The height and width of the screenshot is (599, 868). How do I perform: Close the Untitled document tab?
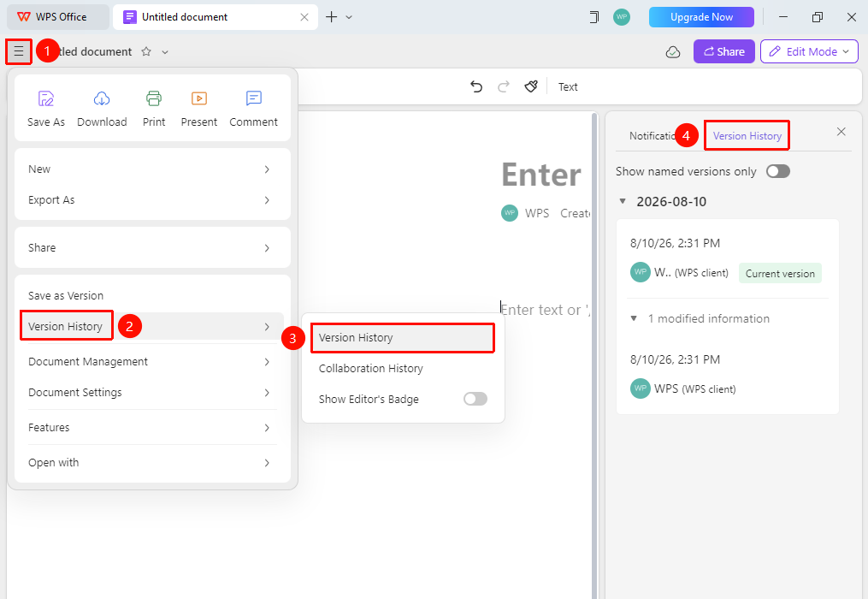(304, 17)
